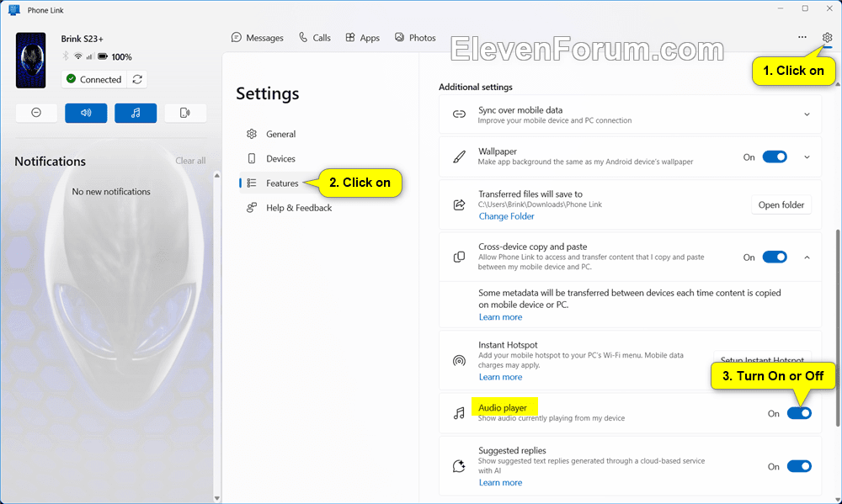
Task: Click the No new notifications text
Action: tap(111, 192)
